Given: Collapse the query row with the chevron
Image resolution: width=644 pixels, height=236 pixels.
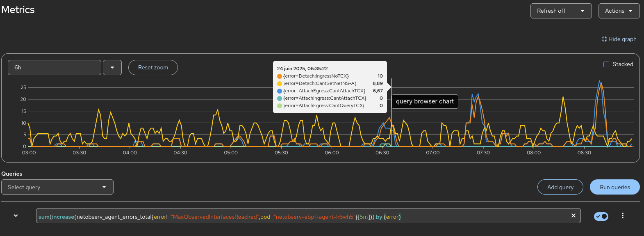Looking at the screenshot, I should [16, 215].
